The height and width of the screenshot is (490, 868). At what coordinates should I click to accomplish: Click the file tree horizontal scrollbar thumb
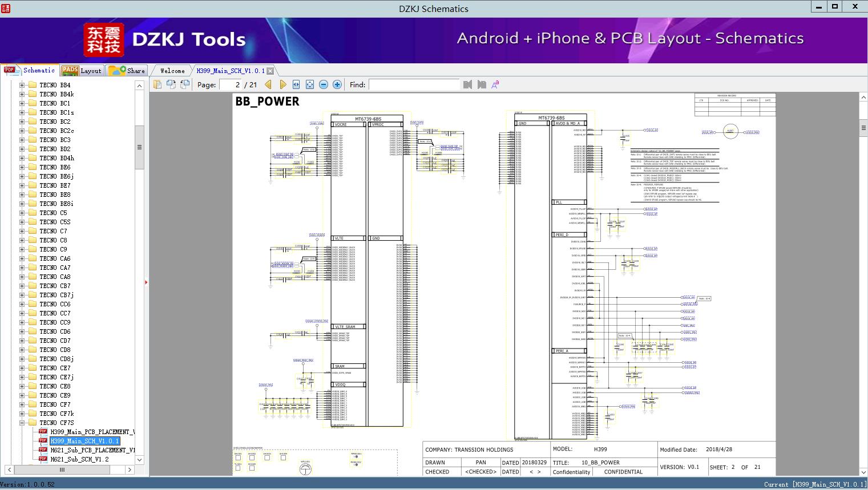[x=62, y=470]
